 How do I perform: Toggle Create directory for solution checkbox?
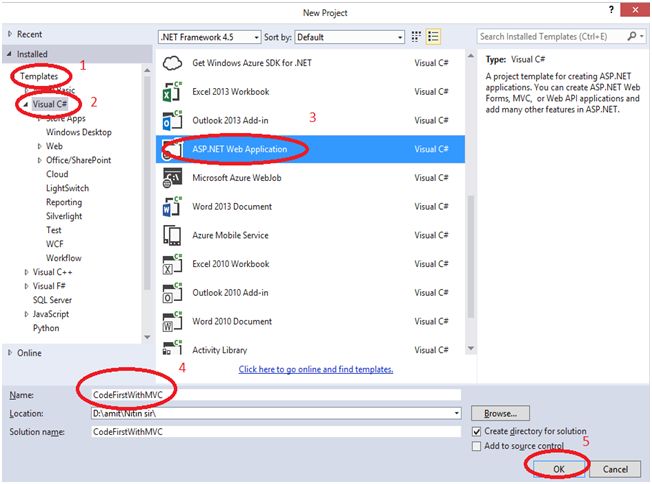[x=477, y=431]
